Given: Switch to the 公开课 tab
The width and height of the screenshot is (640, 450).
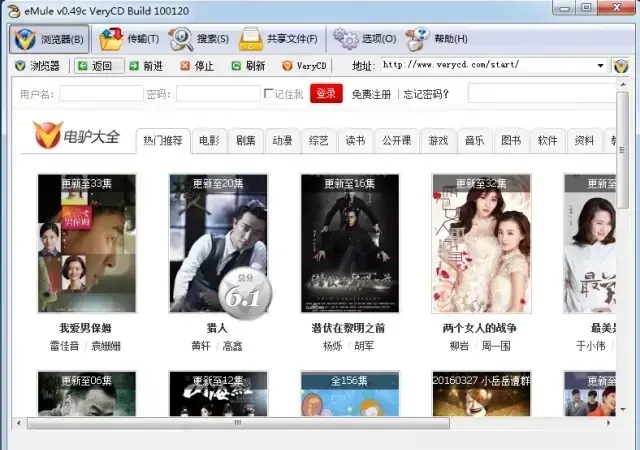Looking at the screenshot, I should coord(397,141).
